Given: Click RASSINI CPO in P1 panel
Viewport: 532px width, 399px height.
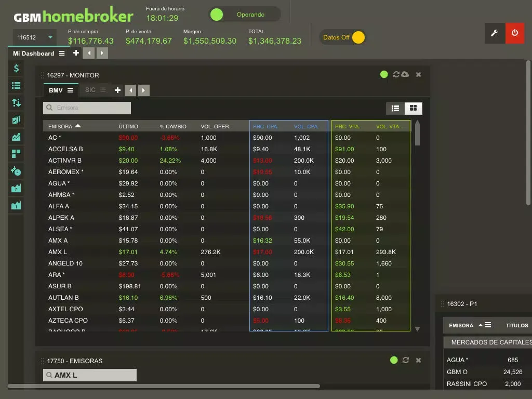Looking at the screenshot, I should tap(467, 384).
